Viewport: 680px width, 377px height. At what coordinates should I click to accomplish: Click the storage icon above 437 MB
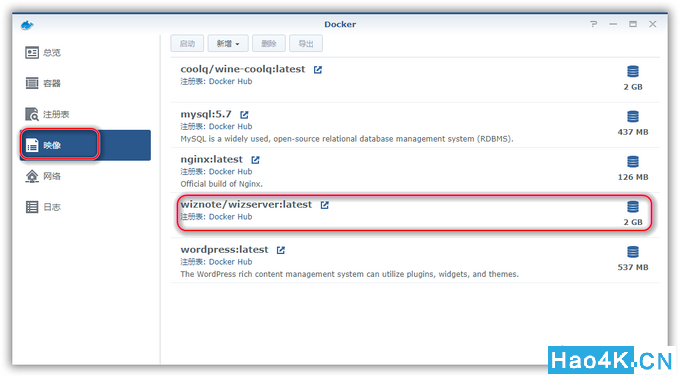click(x=633, y=116)
